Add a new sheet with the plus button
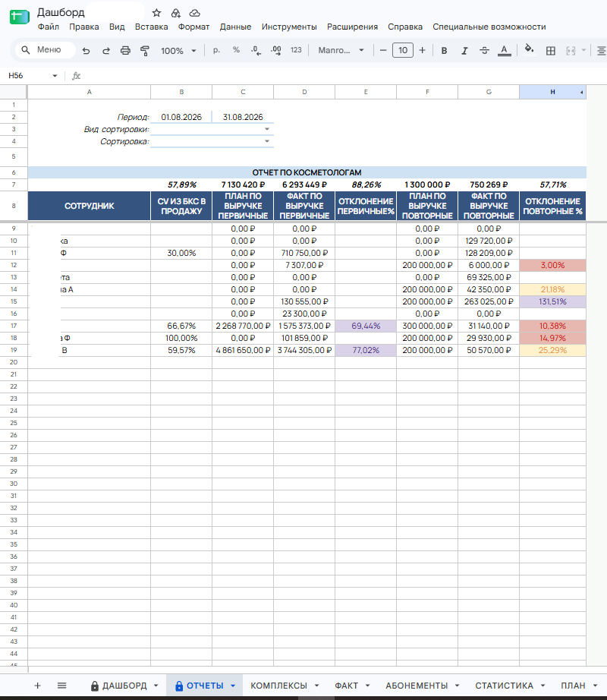Screen dimensions: 607x700 pyautogui.click(x=37, y=686)
